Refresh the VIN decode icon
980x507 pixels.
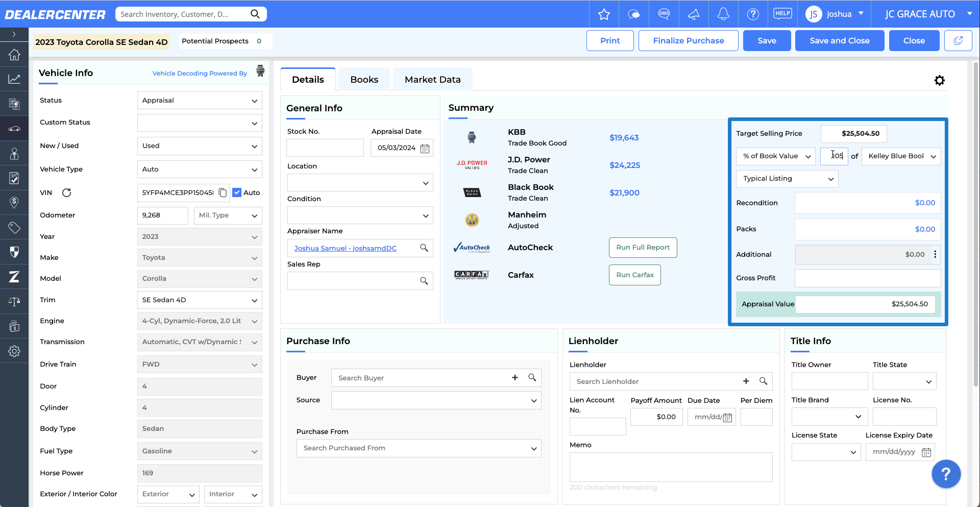[x=66, y=192]
